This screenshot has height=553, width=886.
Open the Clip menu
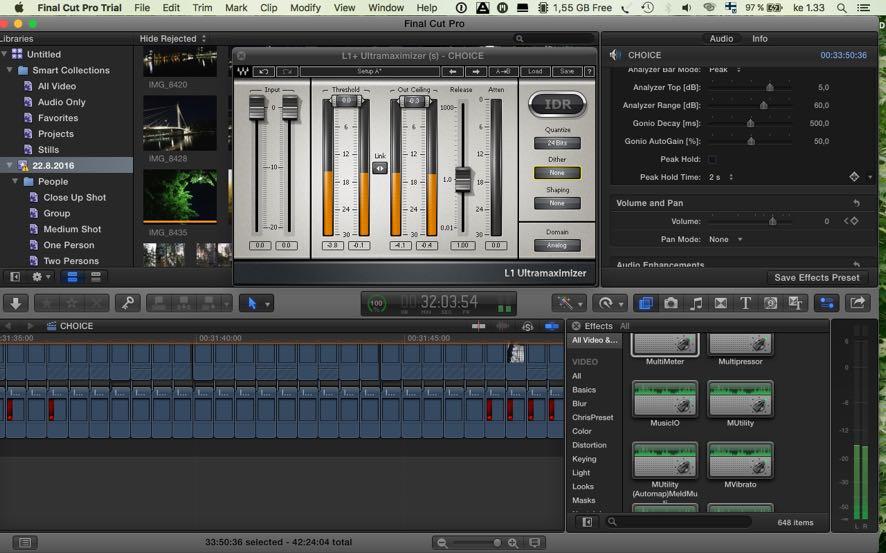coord(268,8)
